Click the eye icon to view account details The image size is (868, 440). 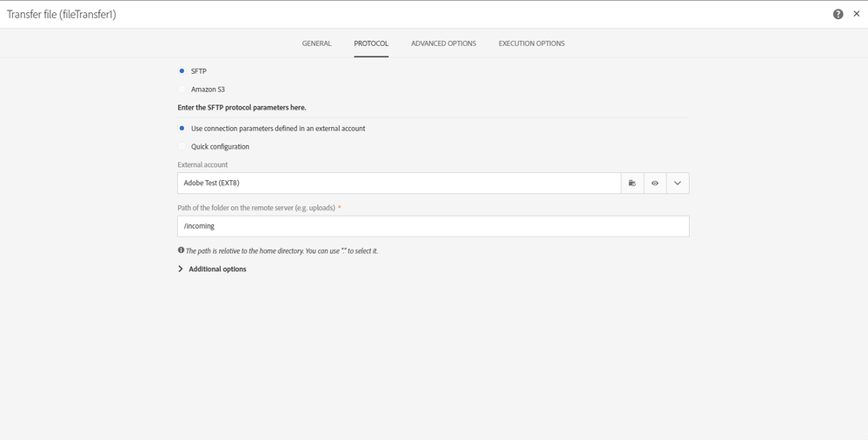point(655,183)
